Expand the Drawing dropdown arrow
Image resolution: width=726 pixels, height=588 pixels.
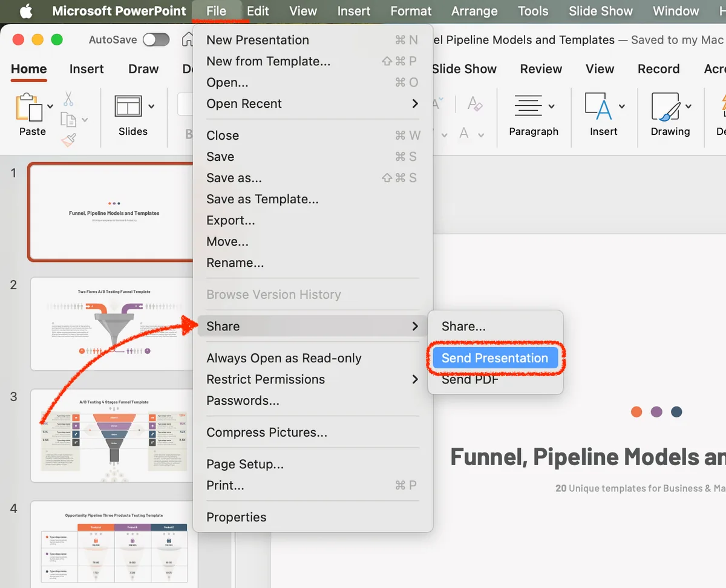pos(688,106)
